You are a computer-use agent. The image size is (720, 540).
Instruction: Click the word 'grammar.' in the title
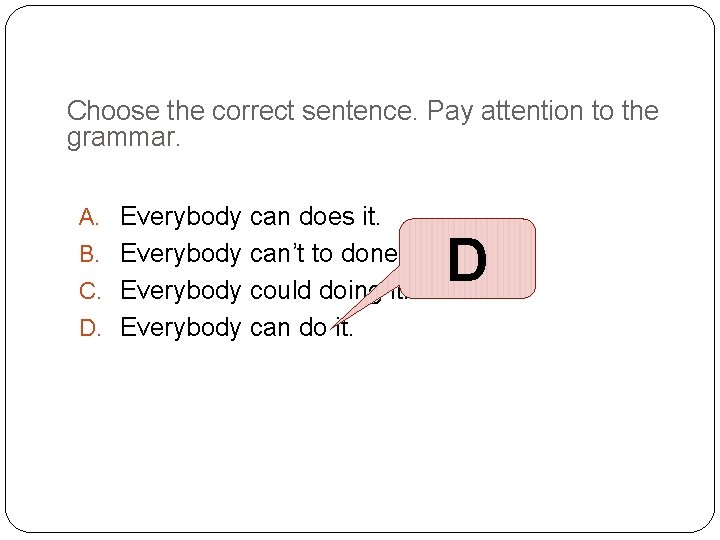(x=124, y=137)
